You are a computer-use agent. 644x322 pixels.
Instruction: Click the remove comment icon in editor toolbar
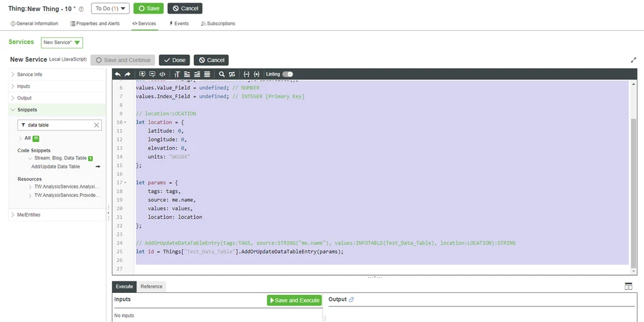point(152,74)
